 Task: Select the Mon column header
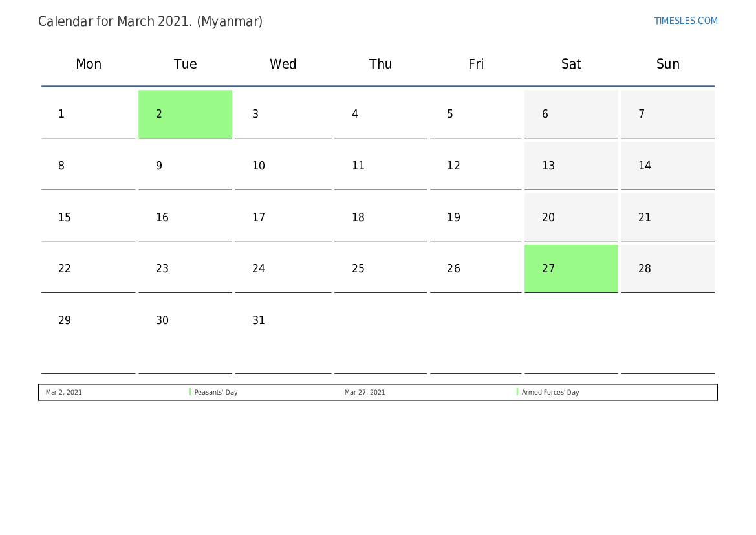coord(89,63)
